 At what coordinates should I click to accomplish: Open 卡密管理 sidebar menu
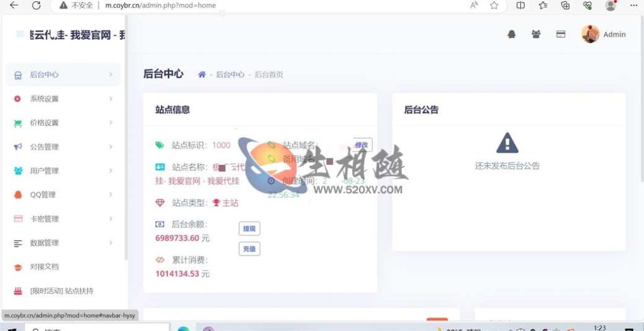(64, 219)
